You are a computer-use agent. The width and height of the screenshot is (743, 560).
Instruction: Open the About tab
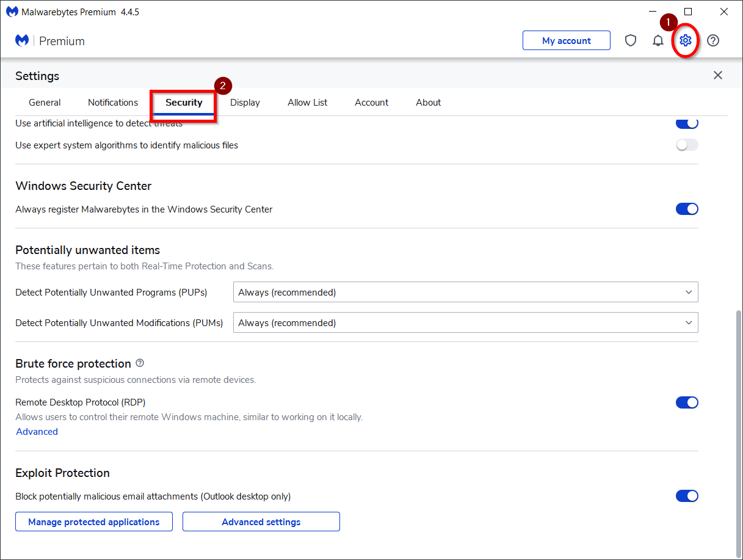429,103
